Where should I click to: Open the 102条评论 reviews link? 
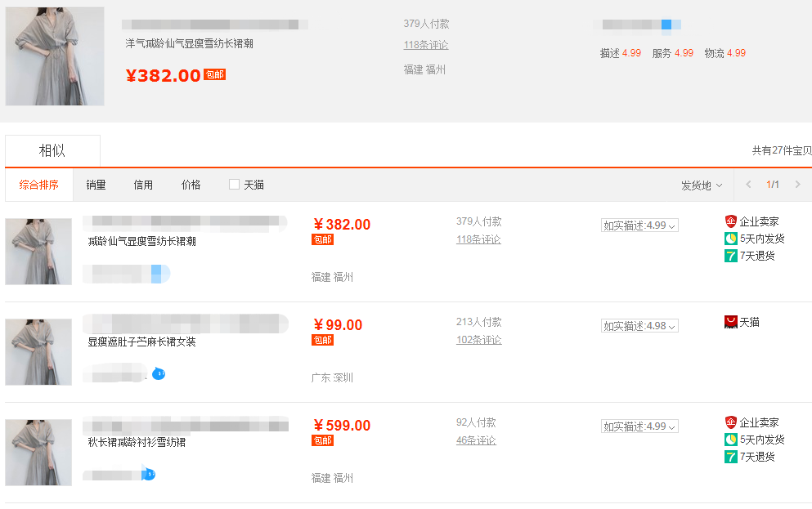478,340
